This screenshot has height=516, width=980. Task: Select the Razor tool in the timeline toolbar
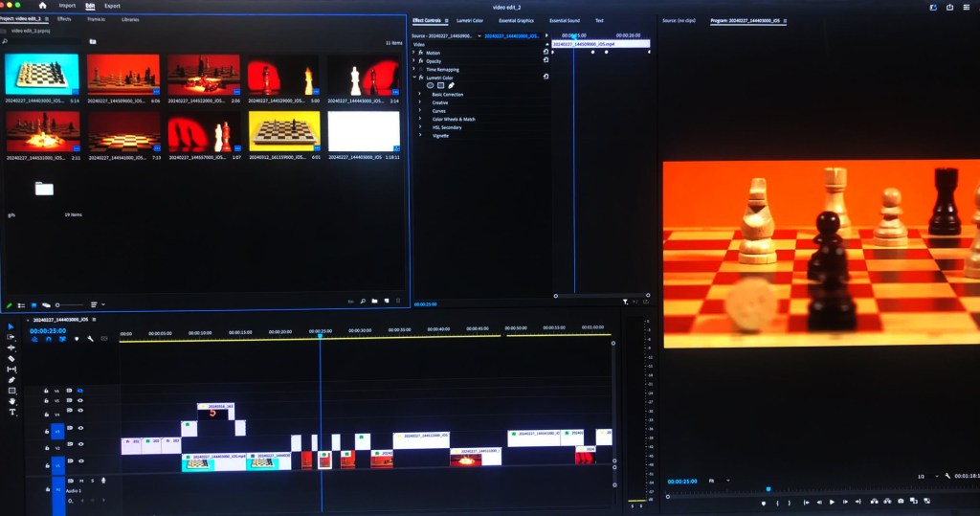pos(11,359)
